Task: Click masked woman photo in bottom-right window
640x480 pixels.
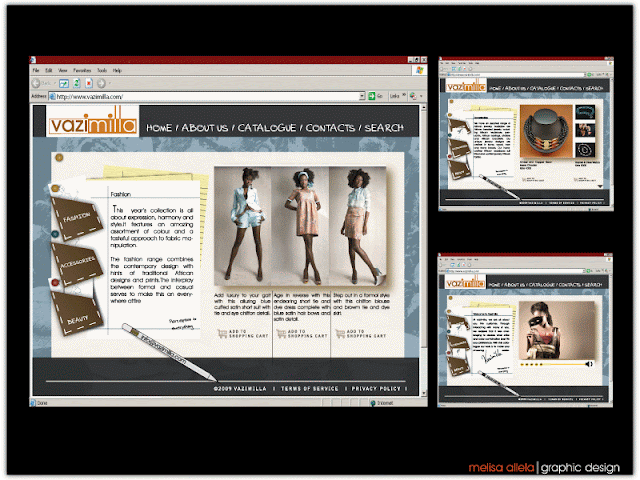Action: click(x=557, y=331)
